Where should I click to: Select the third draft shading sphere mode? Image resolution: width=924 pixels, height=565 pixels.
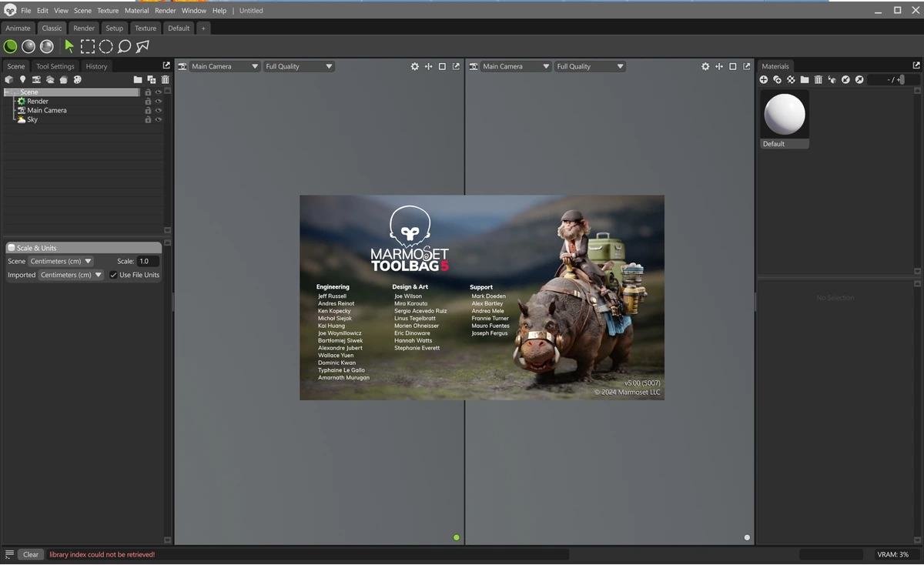(x=47, y=47)
